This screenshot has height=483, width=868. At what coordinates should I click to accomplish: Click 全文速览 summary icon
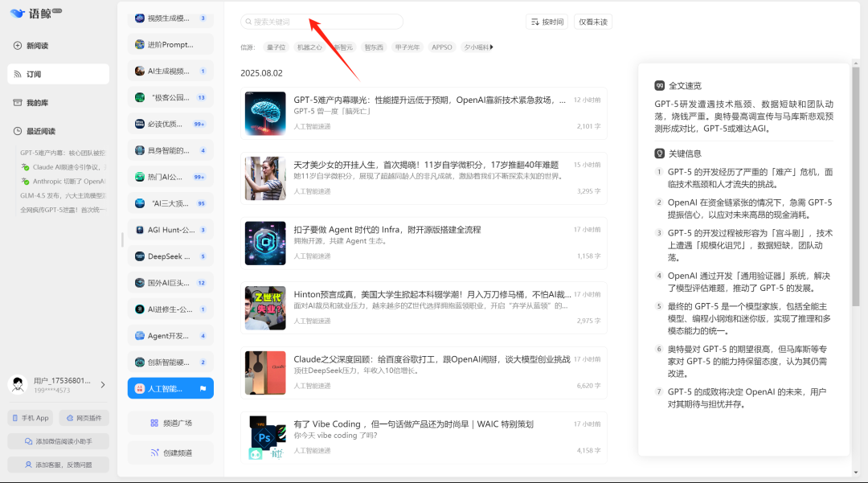tap(659, 86)
